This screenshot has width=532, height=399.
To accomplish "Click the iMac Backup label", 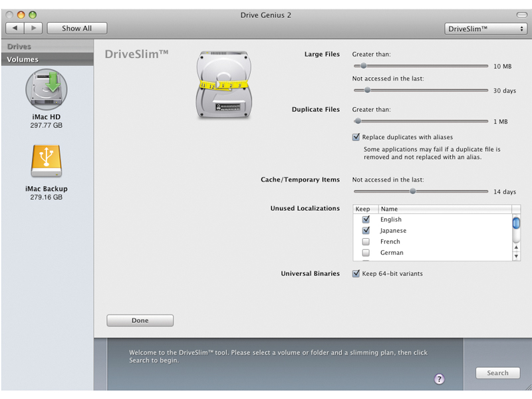I will tap(47, 189).
